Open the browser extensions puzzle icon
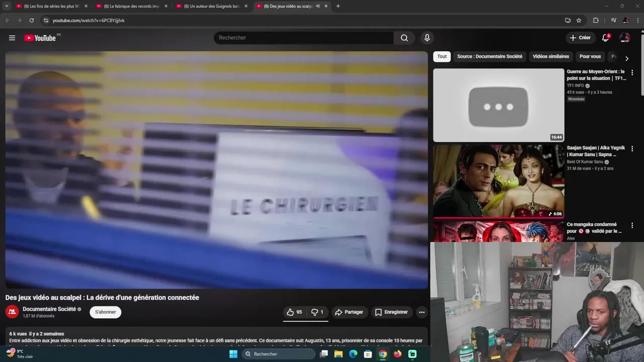 [x=596, y=20]
